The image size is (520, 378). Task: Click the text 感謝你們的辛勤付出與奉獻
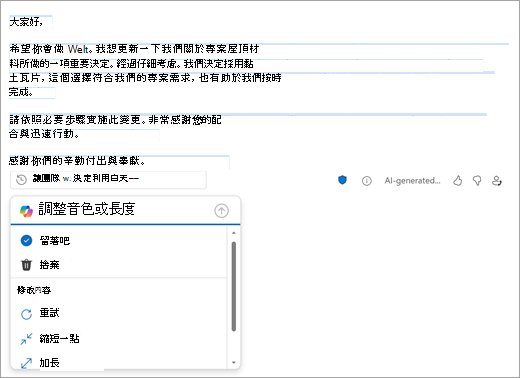point(77,161)
